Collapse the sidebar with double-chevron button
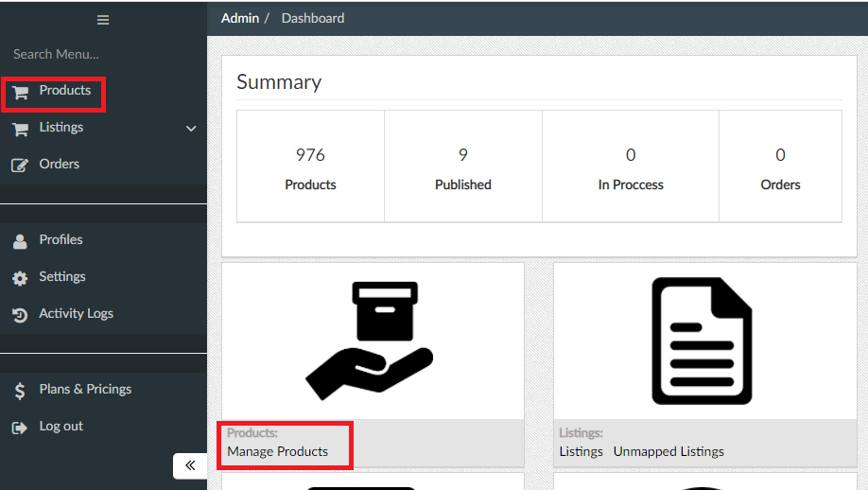Image resolution: width=868 pixels, height=490 pixels. [x=190, y=465]
